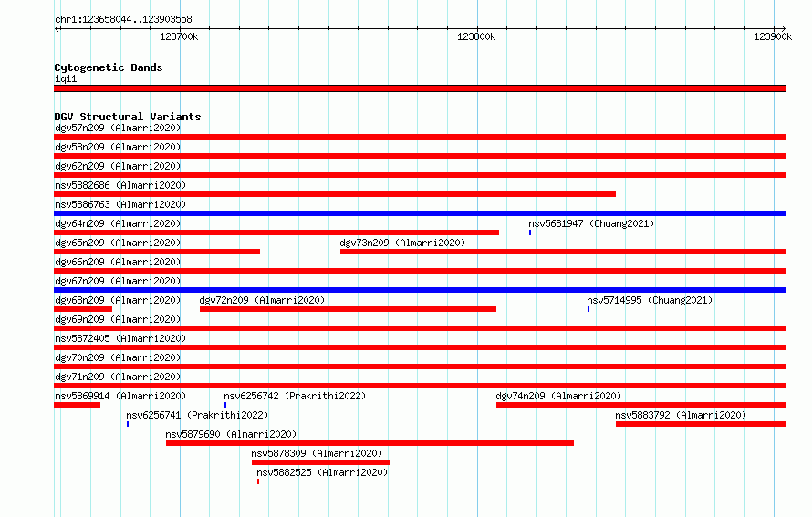Image resolution: width=812 pixels, height=517 pixels.
Task: Open the nsv6256742 (Prakrithi2022) label
Action: [295, 396]
